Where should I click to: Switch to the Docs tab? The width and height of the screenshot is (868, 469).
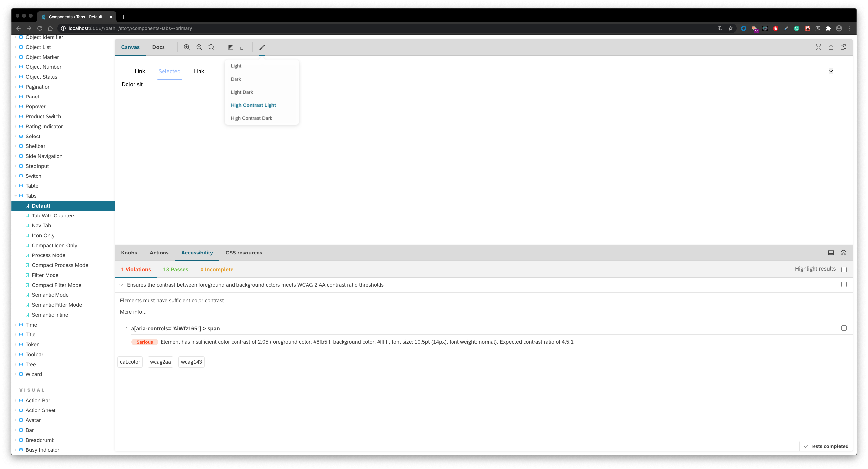[x=158, y=47]
